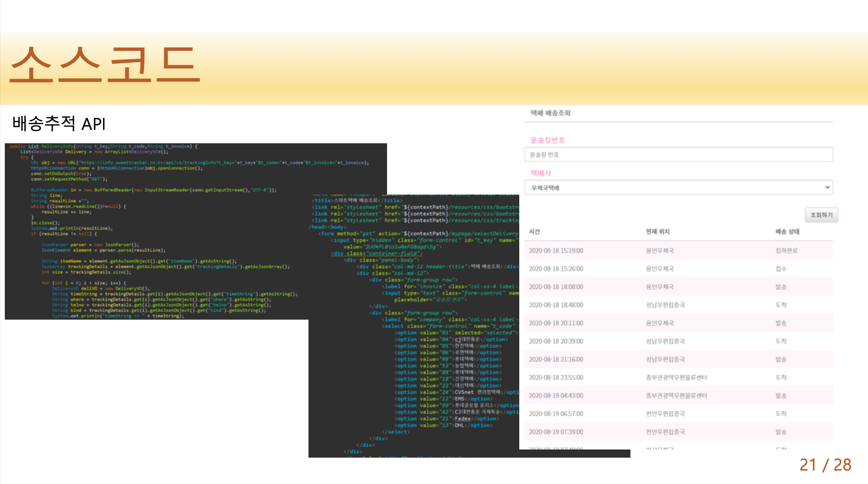Click 용인우체국 in the 20:11:00 row
The height and width of the screenshot is (484, 868).
[x=660, y=323]
